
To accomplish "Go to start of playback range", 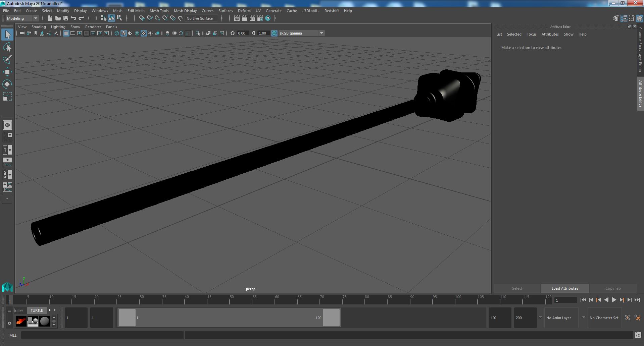I will pos(583,300).
